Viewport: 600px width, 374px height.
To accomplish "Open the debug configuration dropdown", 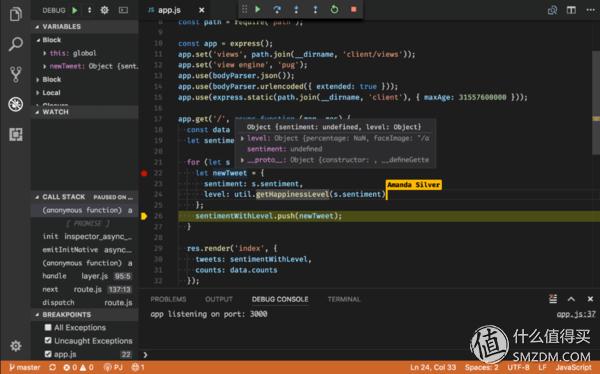I will click(x=90, y=10).
